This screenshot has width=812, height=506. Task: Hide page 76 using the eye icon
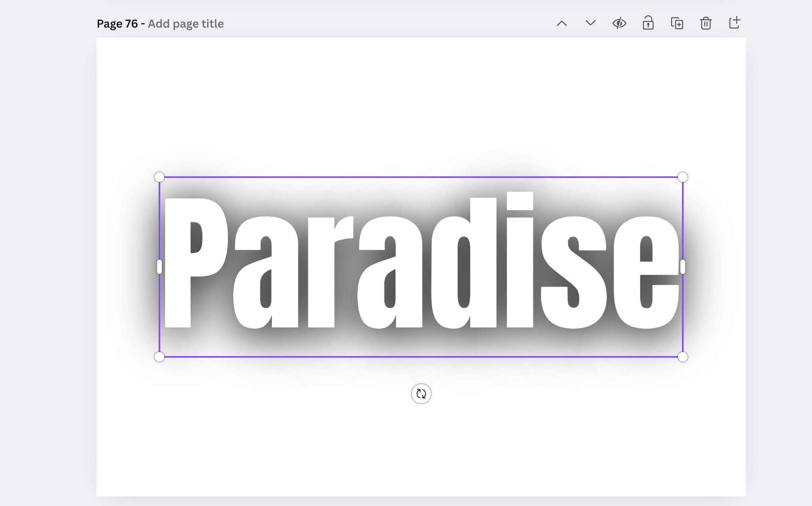[x=619, y=23]
